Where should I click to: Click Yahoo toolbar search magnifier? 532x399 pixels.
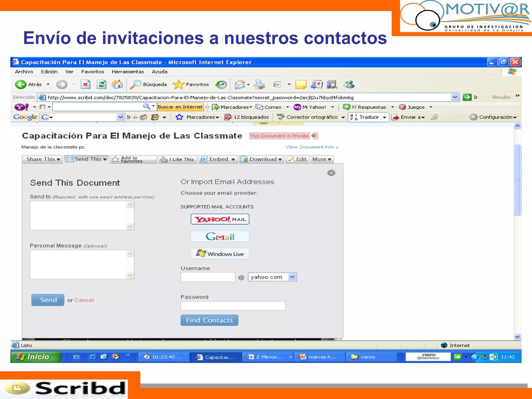coord(147,107)
